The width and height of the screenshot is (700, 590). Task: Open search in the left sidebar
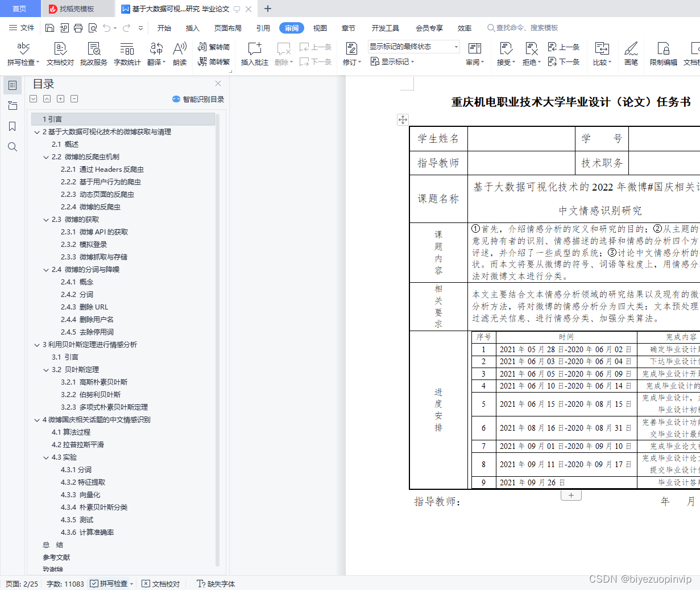[12, 147]
